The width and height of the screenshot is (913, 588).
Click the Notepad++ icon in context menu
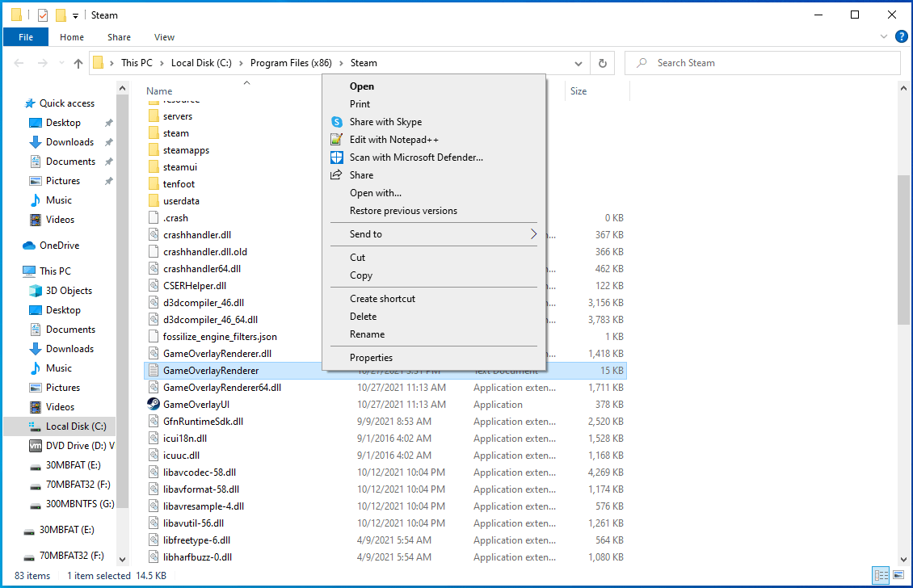click(x=337, y=140)
